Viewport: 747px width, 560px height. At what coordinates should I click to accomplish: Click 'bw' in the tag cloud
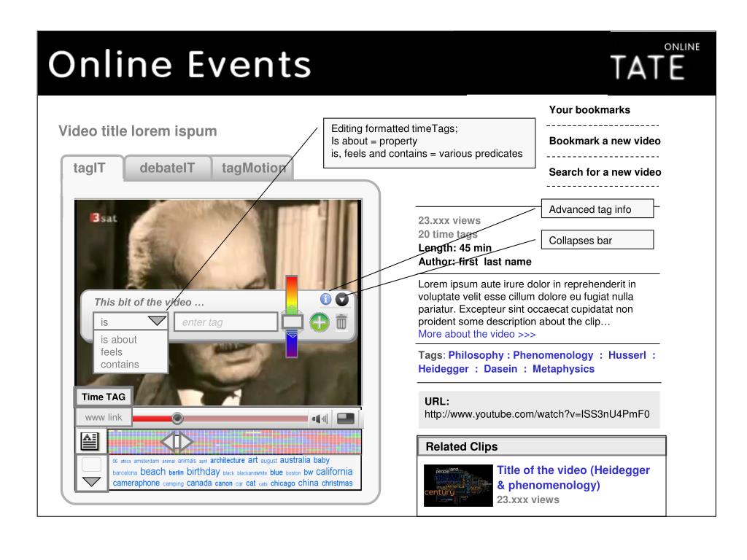[309, 472]
